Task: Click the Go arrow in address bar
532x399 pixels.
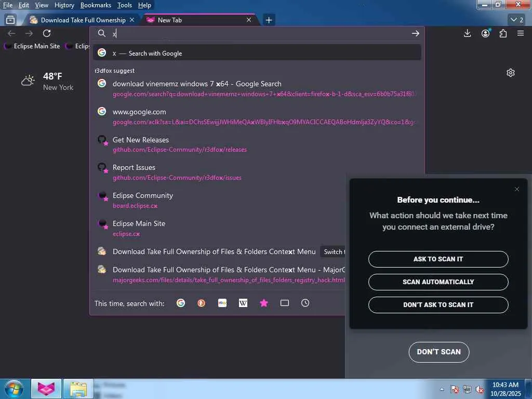Action: 415,33
